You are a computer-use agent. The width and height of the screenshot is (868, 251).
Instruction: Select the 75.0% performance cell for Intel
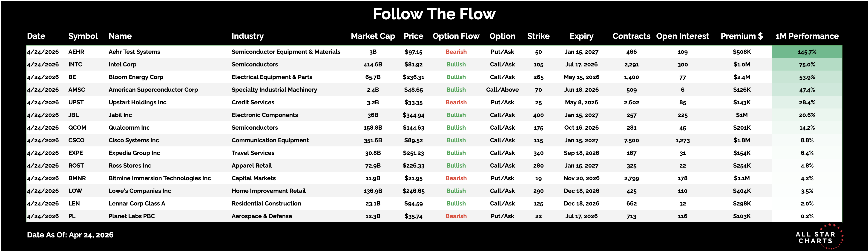point(807,64)
